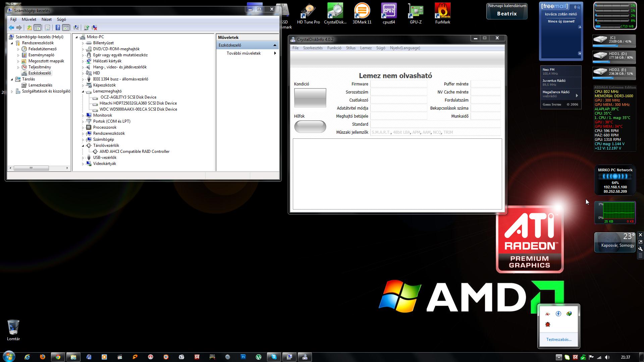Click the Firmware field in CrystalDiskInfo
This screenshot has width=644, height=362.
(398, 84)
